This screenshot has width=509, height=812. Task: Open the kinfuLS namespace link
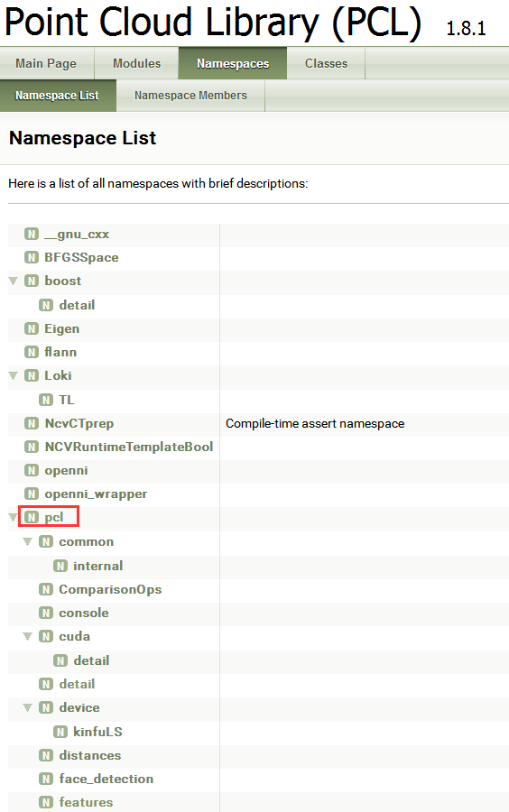click(97, 732)
